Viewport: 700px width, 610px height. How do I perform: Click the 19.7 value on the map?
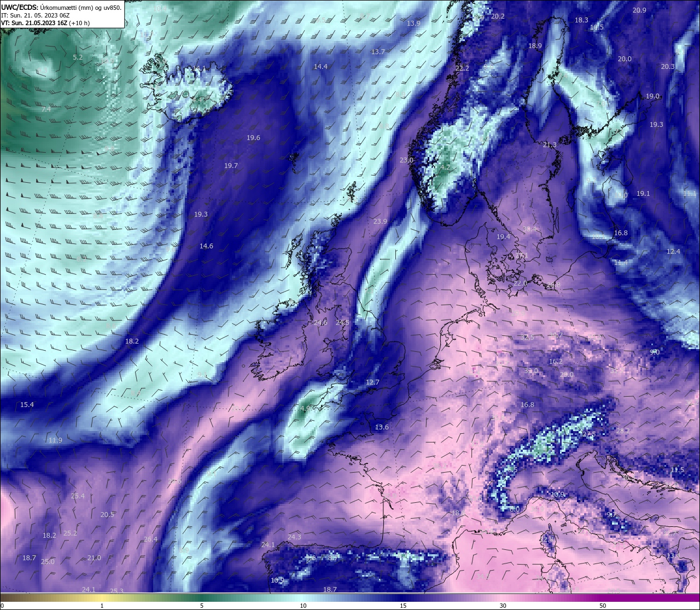(231, 165)
